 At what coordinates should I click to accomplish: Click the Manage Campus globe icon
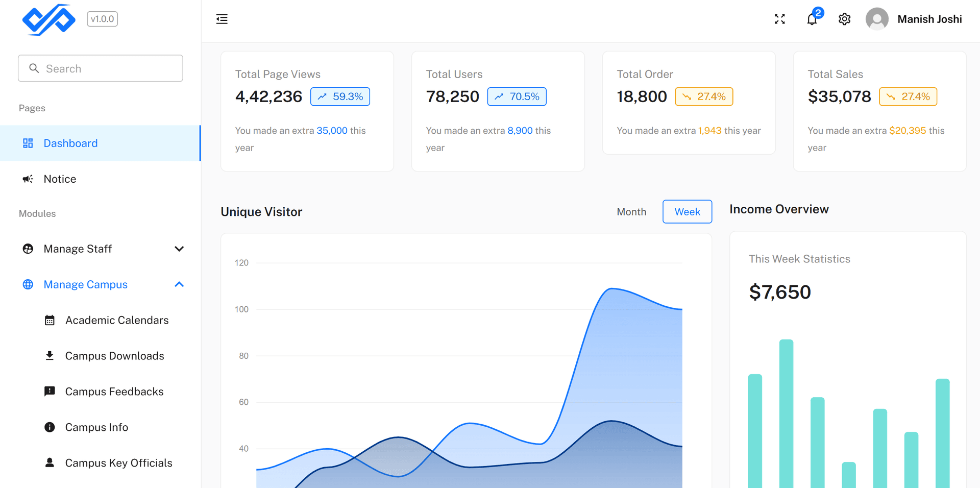point(28,284)
